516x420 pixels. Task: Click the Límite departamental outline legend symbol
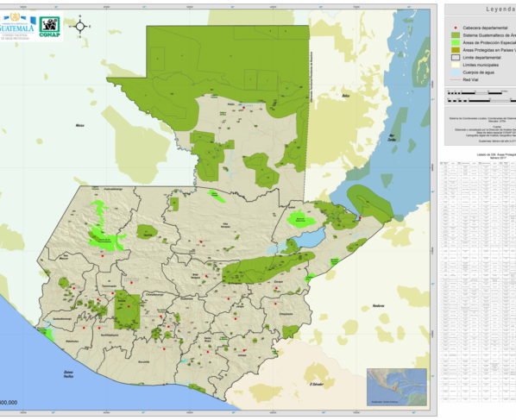(456, 58)
